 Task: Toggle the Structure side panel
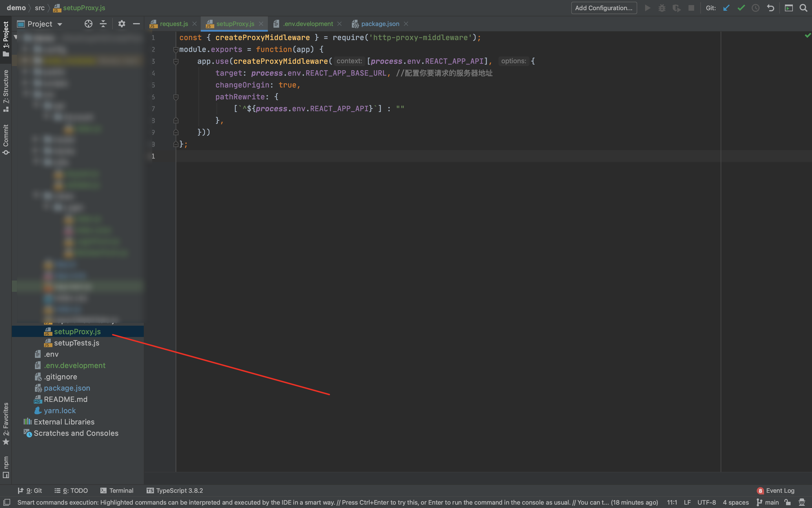point(6,91)
